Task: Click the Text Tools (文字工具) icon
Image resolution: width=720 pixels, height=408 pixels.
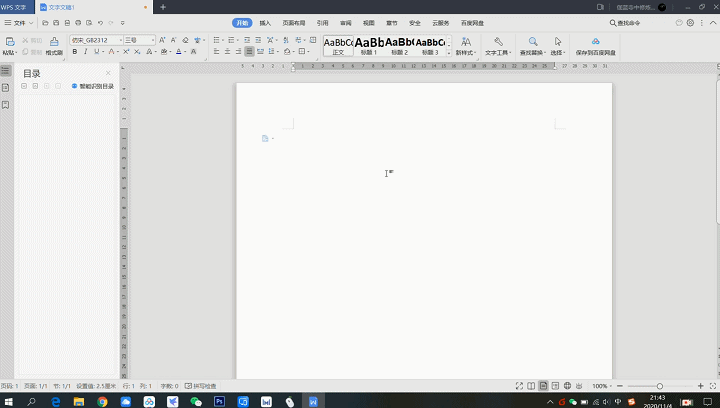Action: 497,45
